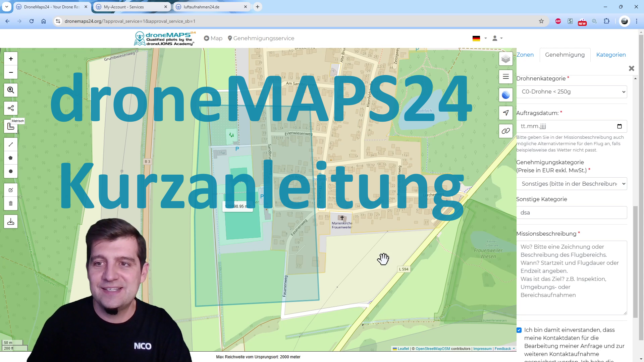This screenshot has height=362, width=644.
Task: Open the Chrome profile avatar
Action: (x=625, y=21)
